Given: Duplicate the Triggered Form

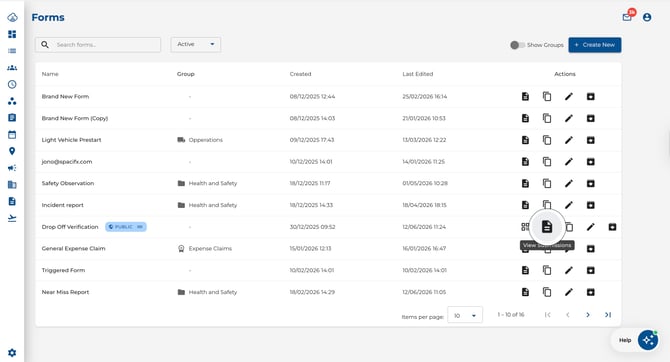Looking at the screenshot, I should [547, 270].
